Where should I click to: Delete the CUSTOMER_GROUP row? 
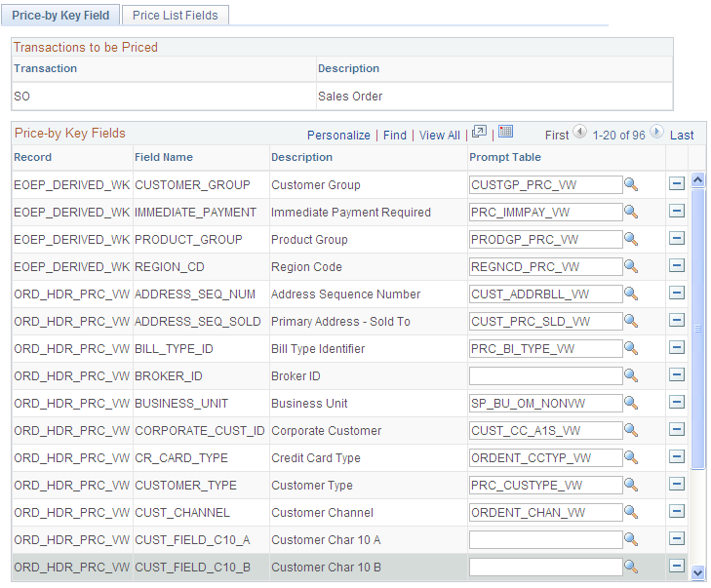(677, 183)
